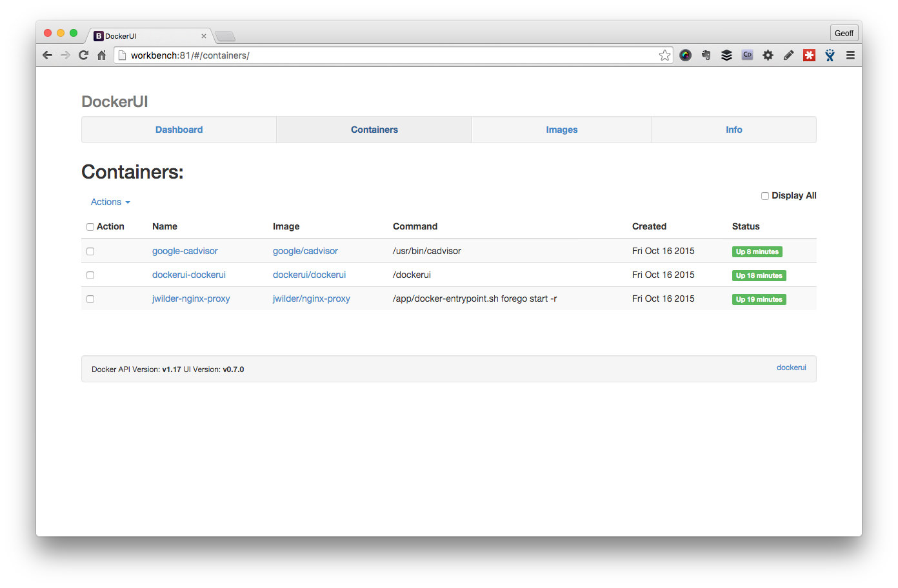The image size is (898, 588).
Task: Open the jwilder/nginx-proxy image link
Action: (x=312, y=299)
